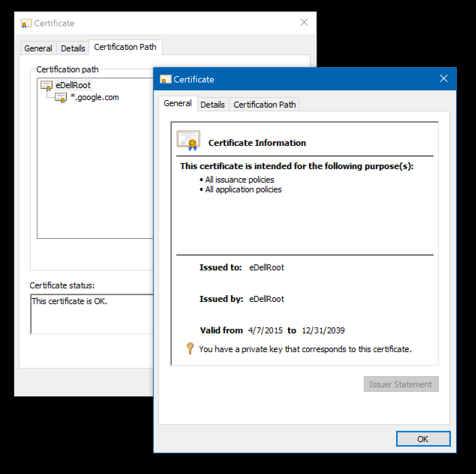Switch to General tab in the back window
Screen dimensions: 476x474
point(38,48)
